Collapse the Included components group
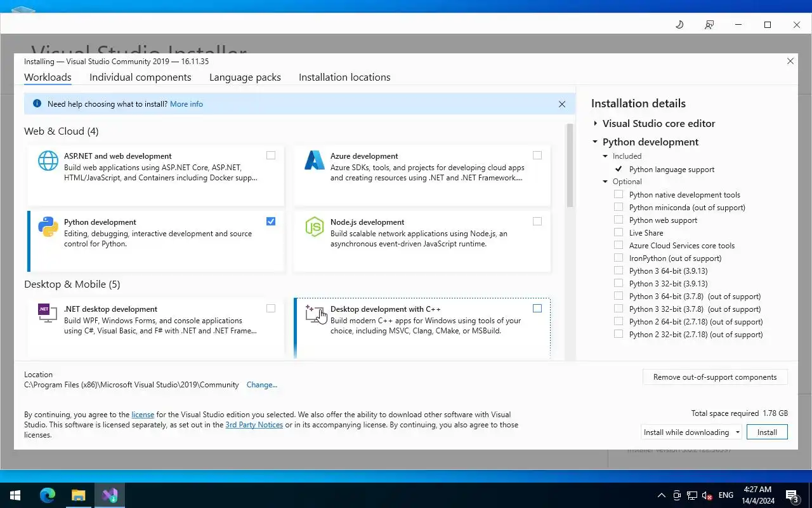Screen dimensions: 812x508 (605, 156)
